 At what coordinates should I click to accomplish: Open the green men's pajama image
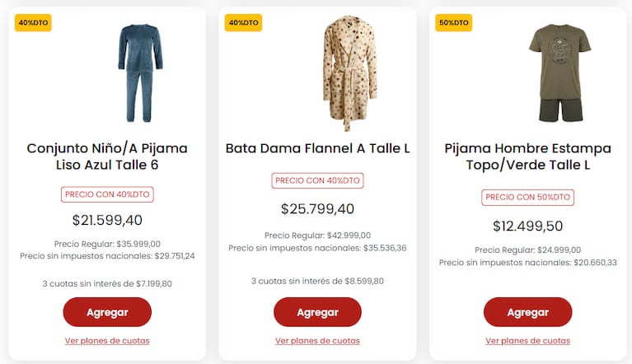pos(556,72)
